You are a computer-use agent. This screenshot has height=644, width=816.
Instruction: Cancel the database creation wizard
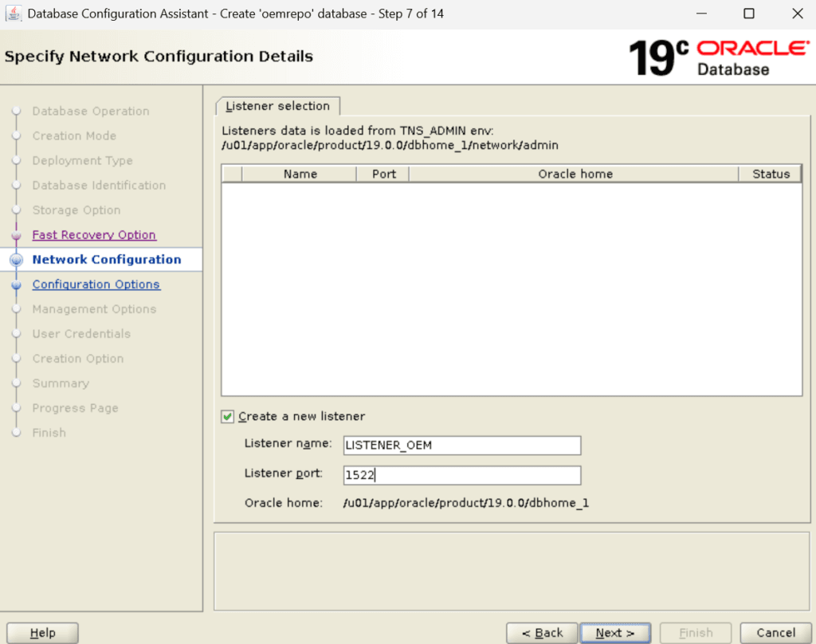pyautogui.click(x=775, y=633)
